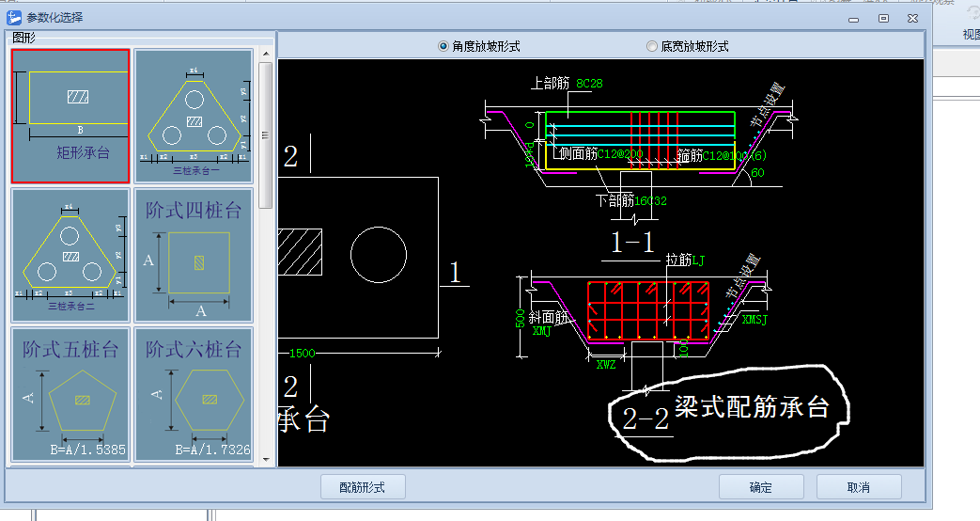Edit the slope rebar value XMJ
This screenshot has width=980, height=521.
541,331
